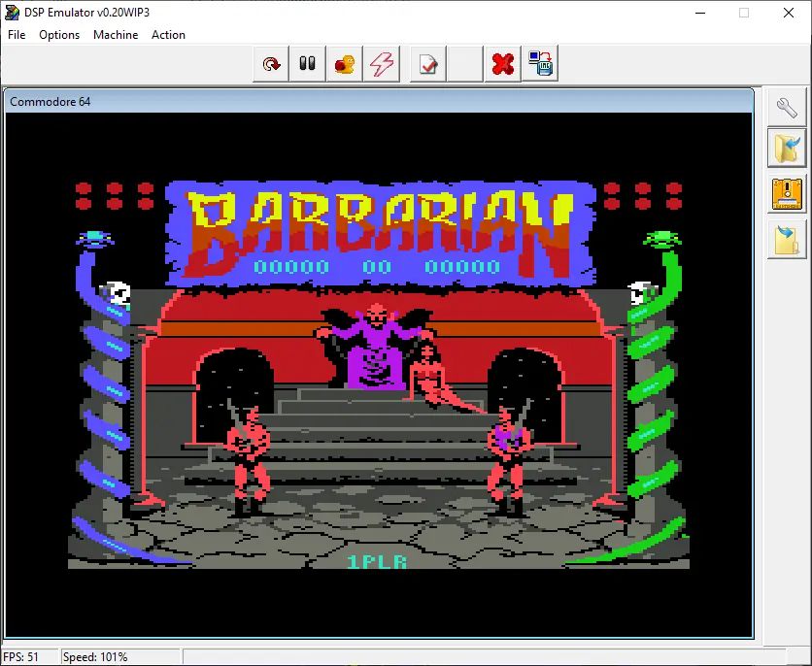Viewport: 812px width, 666px height.
Task: Click the computer-to-disk toolbar icon
Action: click(540, 64)
